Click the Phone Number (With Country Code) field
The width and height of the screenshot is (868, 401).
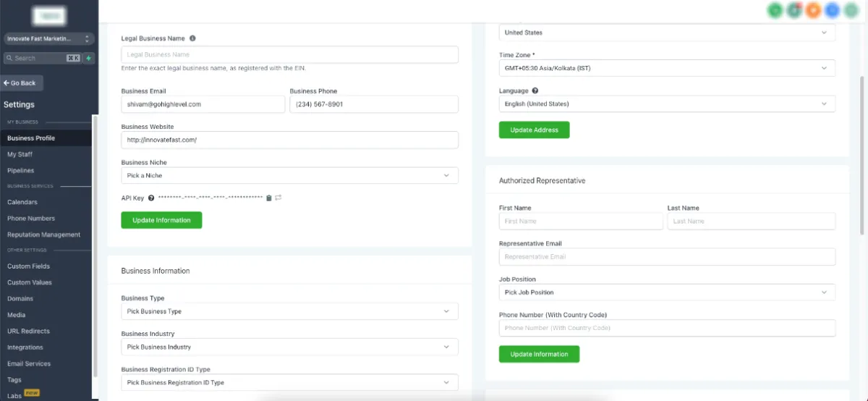(667, 328)
